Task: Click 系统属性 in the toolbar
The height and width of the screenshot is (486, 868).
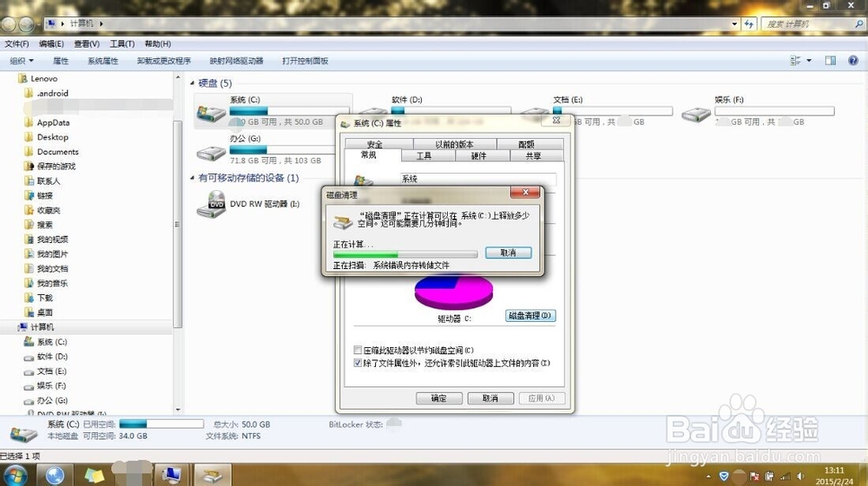Action: [x=103, y=61]
